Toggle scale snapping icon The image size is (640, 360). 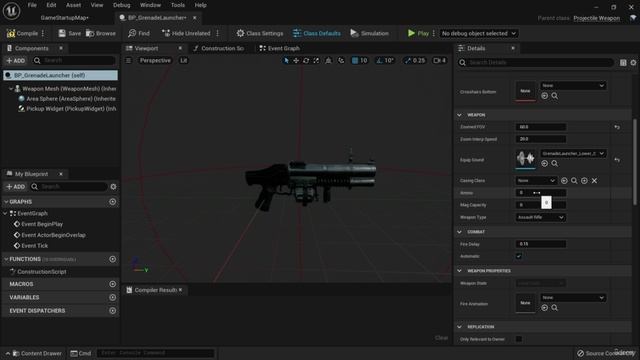pos(407,60)
